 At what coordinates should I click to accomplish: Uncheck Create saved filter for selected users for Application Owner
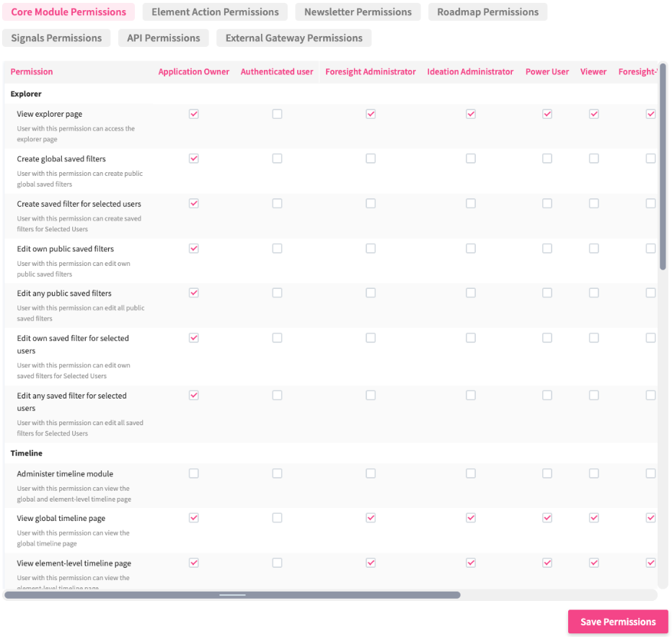tap(193, 204)
